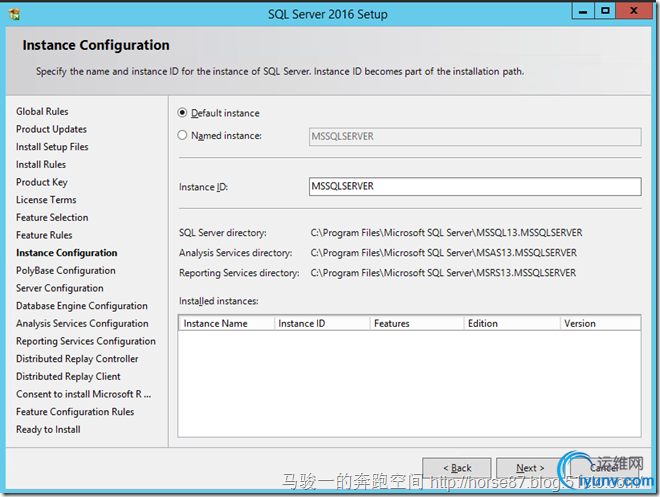This screenshot has height=497, width=660.
Task: Select Consent to install Microsoft R step
Action: click(x=83, y=394)
